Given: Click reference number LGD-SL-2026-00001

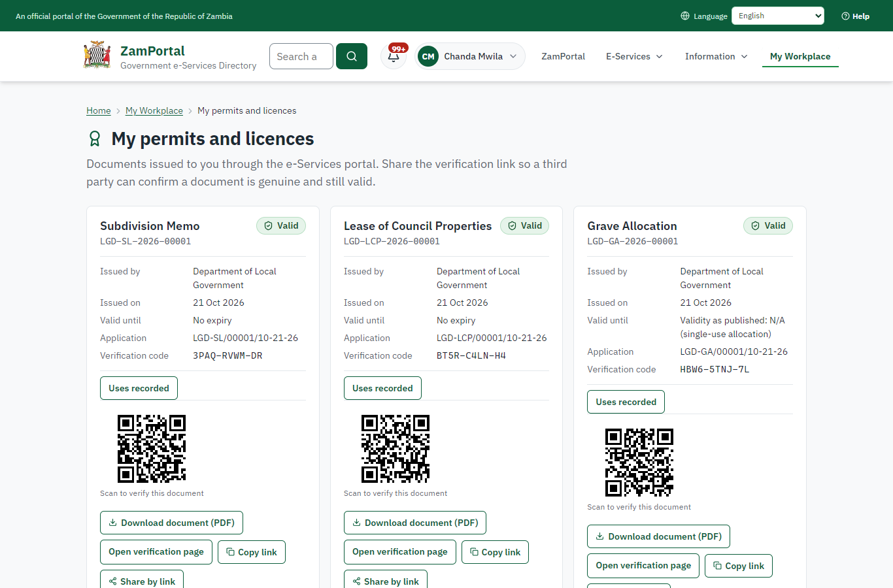Looking at the screenshot, I should pos(146,241).
